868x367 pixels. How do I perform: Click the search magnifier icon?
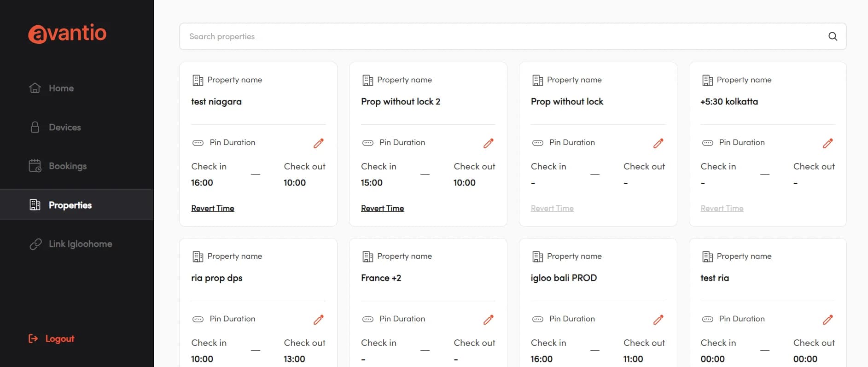coord(833,36)
